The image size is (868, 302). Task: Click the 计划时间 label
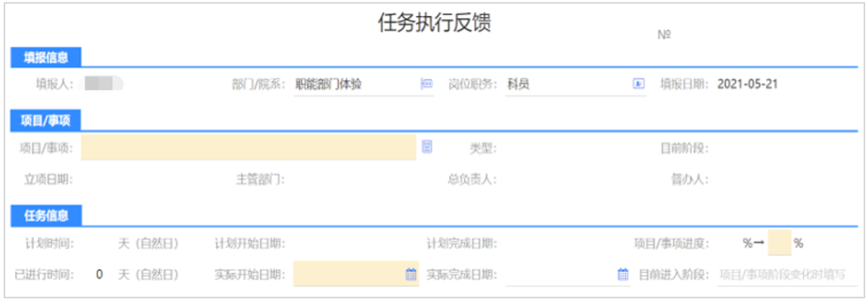coord(49,243)
